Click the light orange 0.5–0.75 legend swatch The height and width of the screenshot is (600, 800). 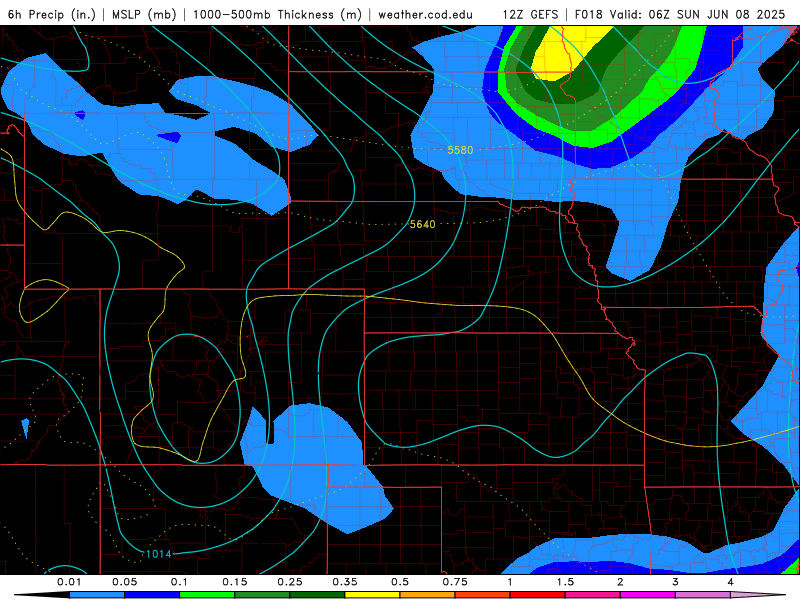point(428,595)
